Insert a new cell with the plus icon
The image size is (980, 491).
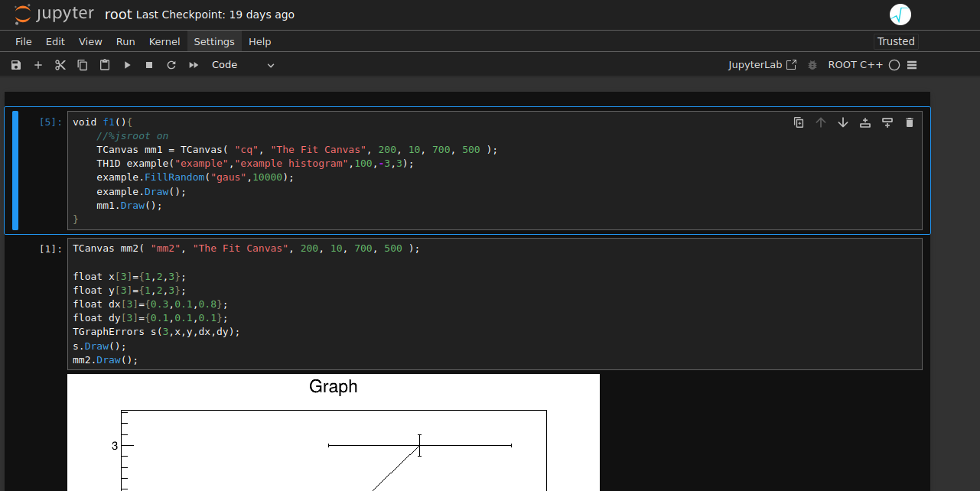tap(38, 65)
